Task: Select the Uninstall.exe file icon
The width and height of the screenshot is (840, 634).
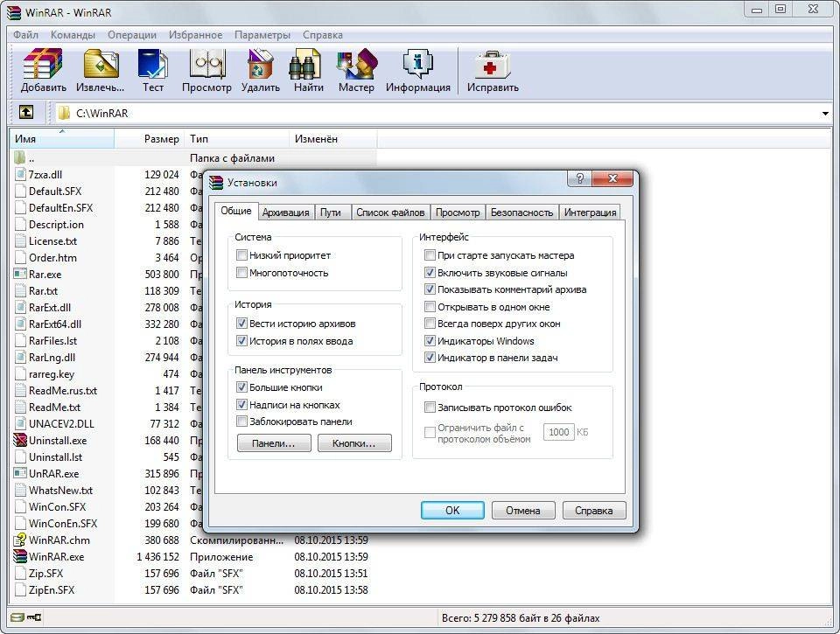Action: point(20,440)
